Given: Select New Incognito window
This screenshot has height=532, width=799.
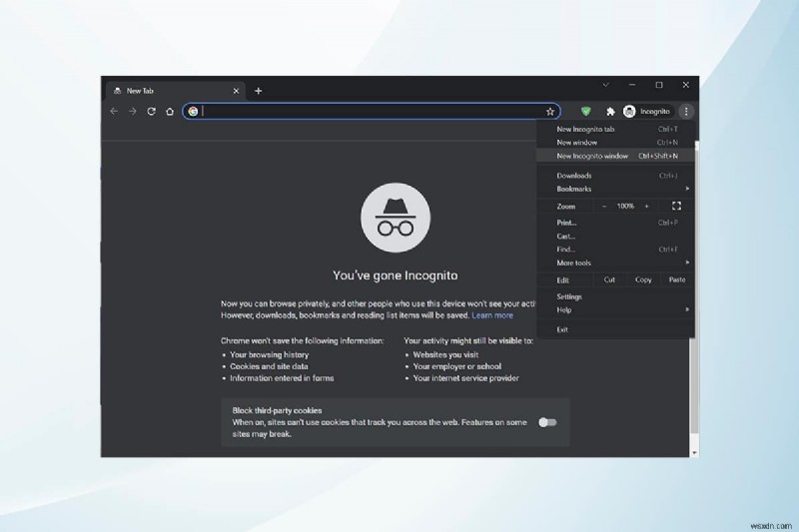Looking at the screenshot, I should [615, 156].
